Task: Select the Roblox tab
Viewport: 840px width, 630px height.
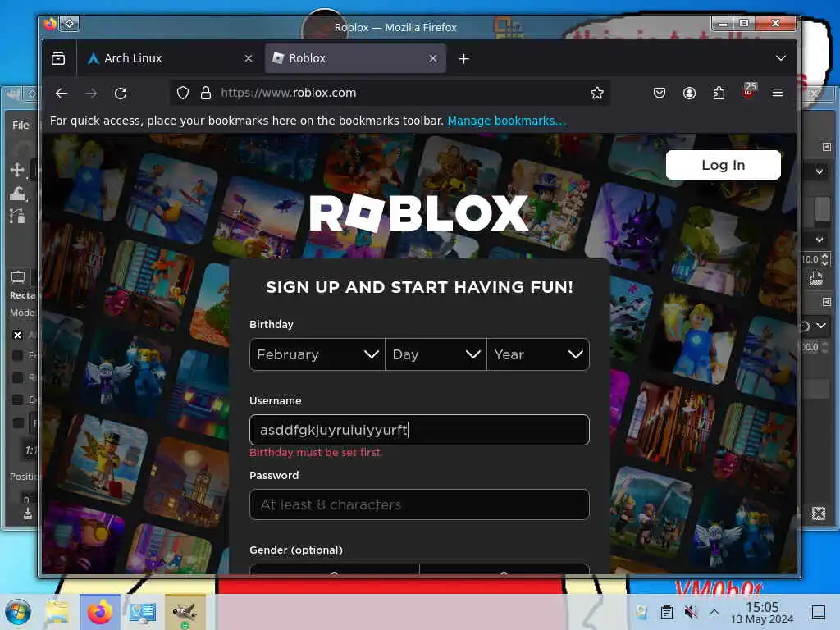Action: click(356, 58)
